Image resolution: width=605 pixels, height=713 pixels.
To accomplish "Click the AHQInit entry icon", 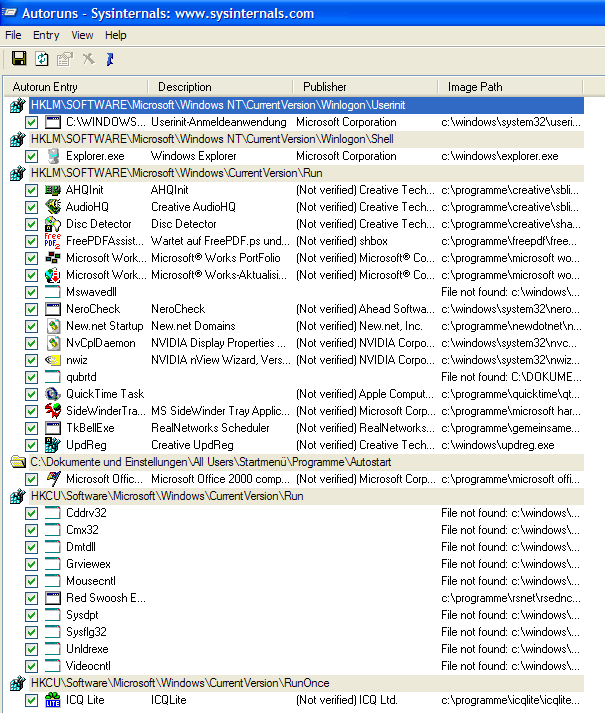I will point(53,190).
